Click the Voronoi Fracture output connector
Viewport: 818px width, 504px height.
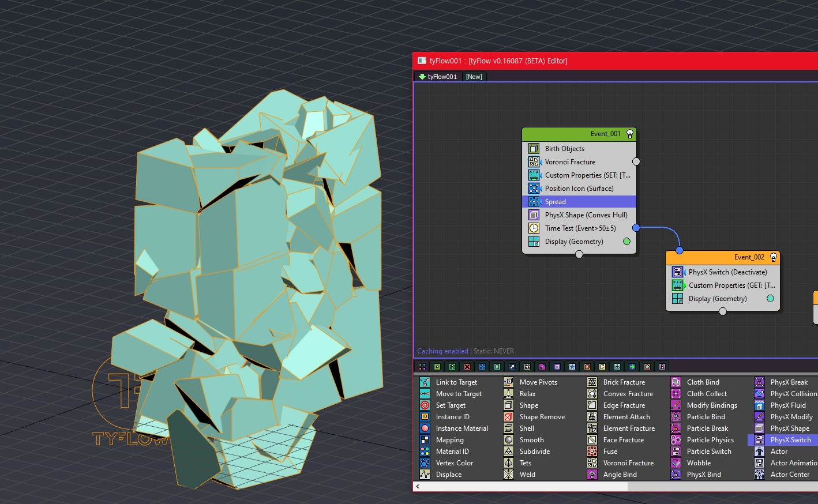[636, 161]
